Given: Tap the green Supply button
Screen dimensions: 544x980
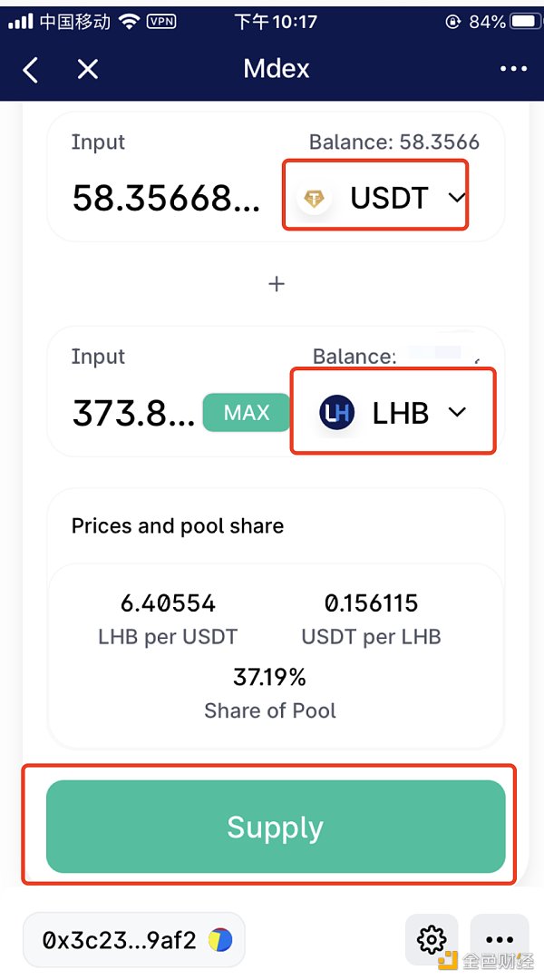Looking at the screenshot, I should point(276,827).
